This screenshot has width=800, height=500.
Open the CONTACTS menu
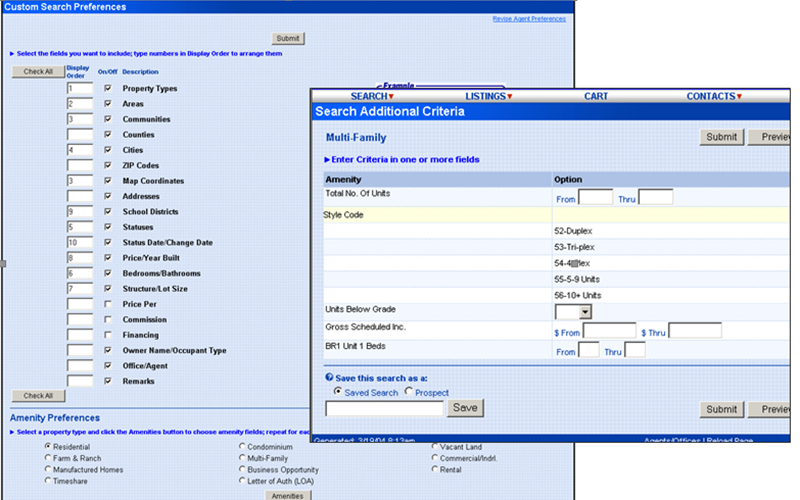tap(714, 96)
